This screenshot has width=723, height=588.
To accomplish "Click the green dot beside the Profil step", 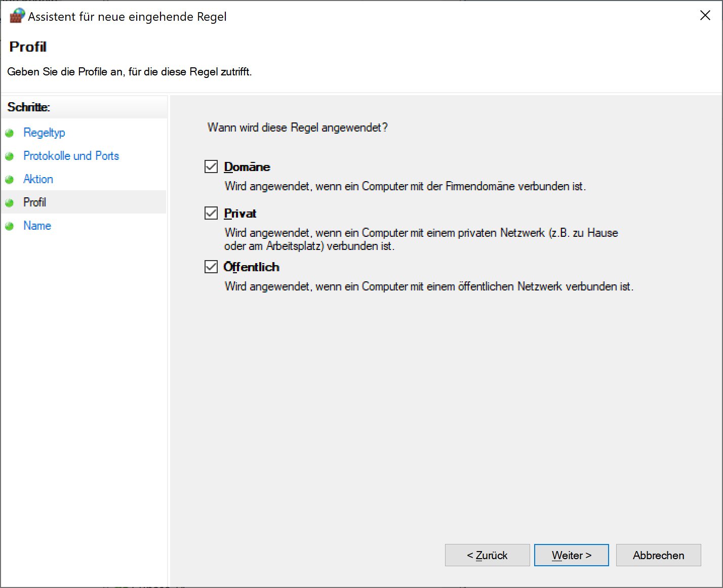I will pos(9,203).
